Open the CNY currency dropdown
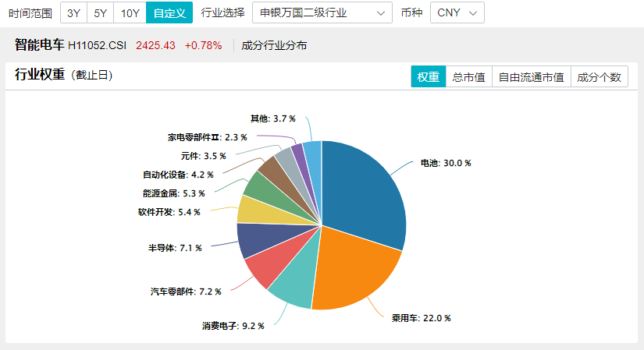Screen dimensions: 644x350 [457, 12]
